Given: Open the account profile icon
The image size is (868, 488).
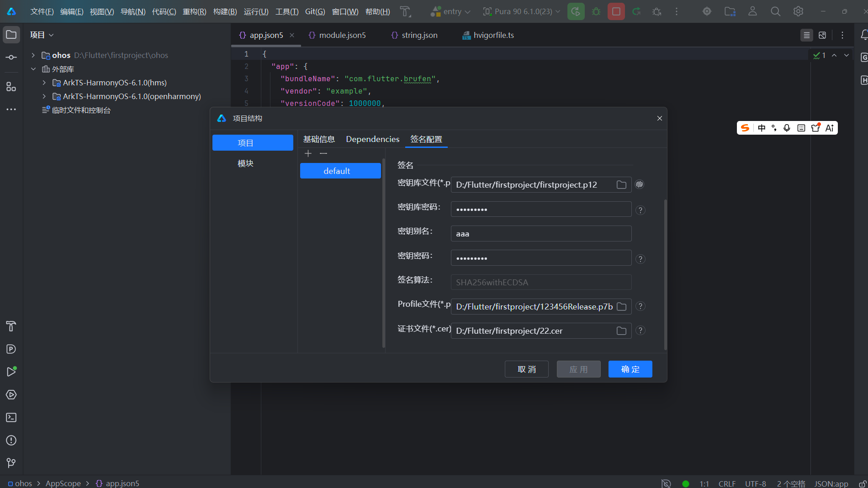Looking at the screenshot, I should pos(753,11).
